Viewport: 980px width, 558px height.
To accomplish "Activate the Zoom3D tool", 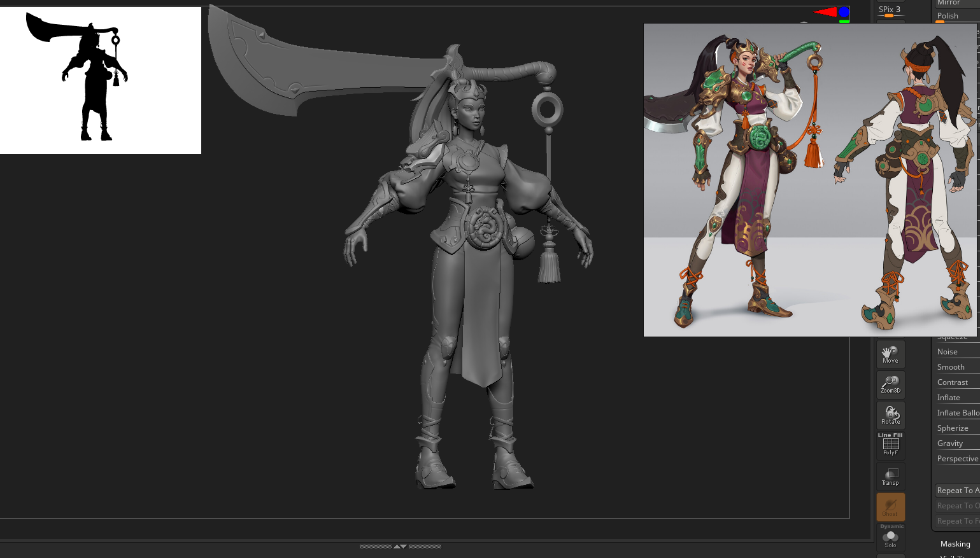I will pos(890,384).
